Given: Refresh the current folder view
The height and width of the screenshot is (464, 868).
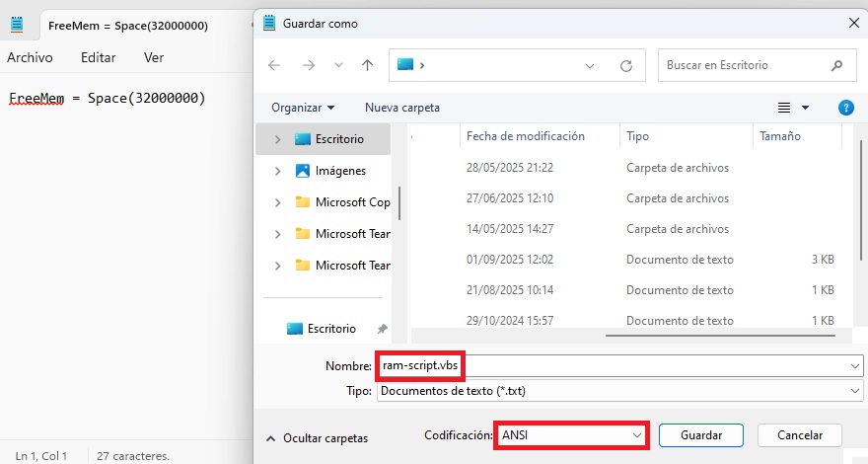Looking at the screenshot, I should 625,66.
